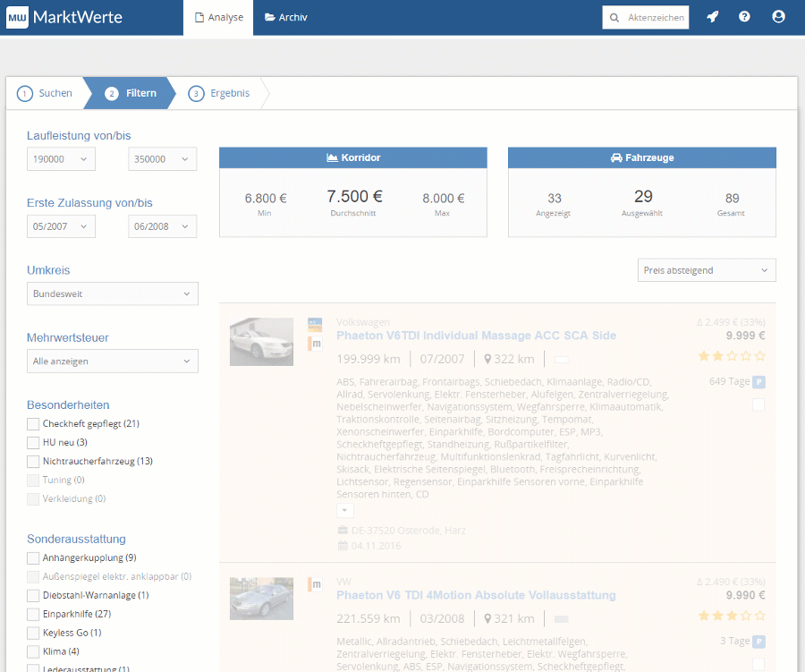Open Mehrwertsteuer 'Alle anzeigen' dropdown
Screen dimensions: 805x672
pyautogui.click(x=113, y=362)
